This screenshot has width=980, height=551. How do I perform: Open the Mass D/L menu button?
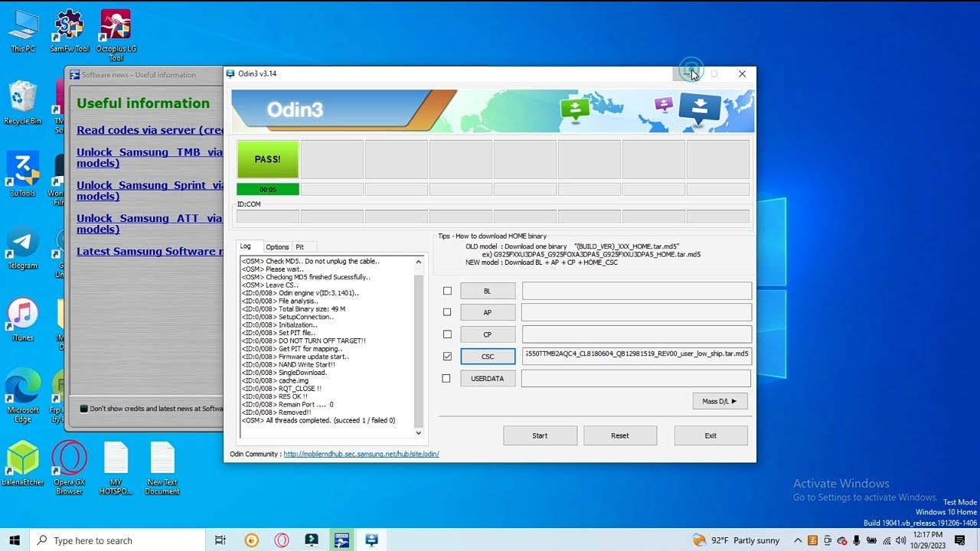720,401
